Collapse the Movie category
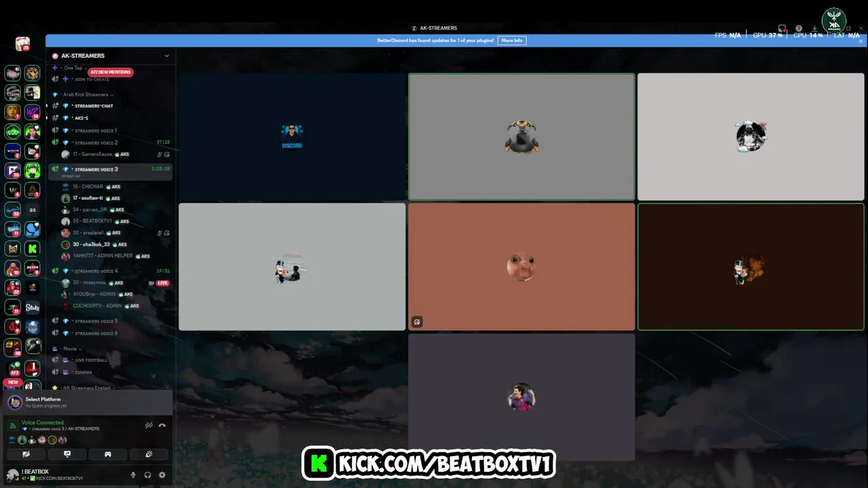This screenshot has width=868, height=488. (x=71, y=348)
